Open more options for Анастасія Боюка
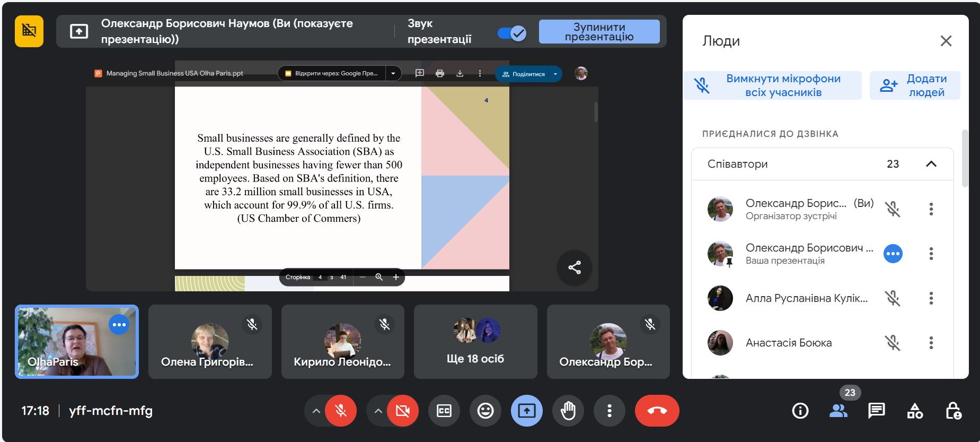This screenshot has width=980, height=442. [x=931, y=343]
